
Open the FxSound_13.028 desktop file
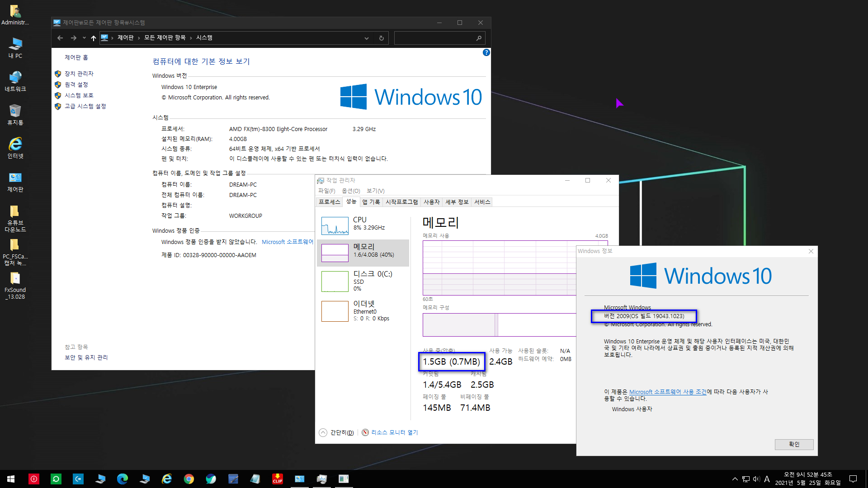(15, 286)
